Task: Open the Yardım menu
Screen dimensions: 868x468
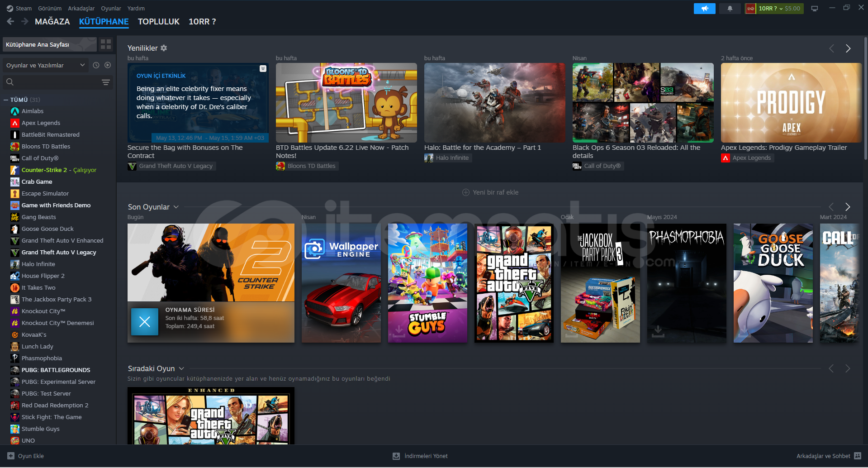Action: pyautogui.click(x=136, y=9)
